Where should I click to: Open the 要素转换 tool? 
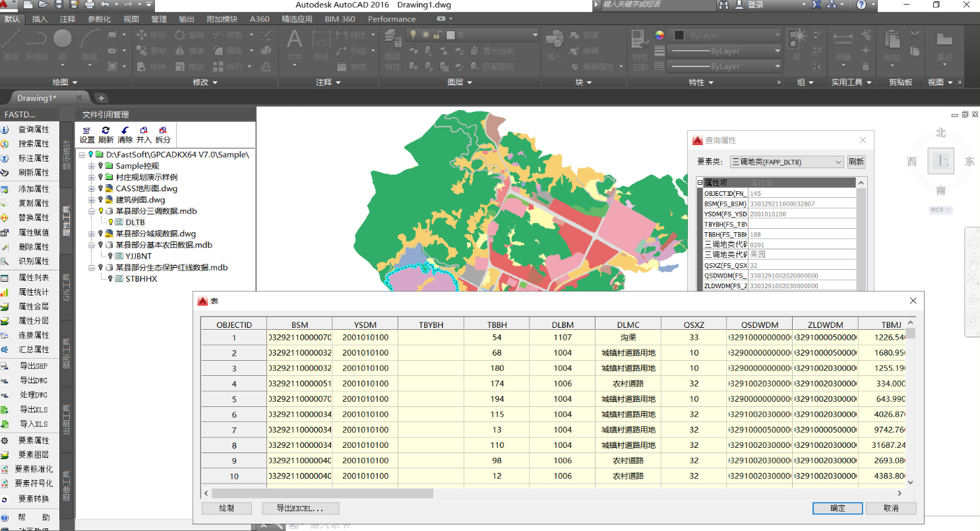(33, 499)
